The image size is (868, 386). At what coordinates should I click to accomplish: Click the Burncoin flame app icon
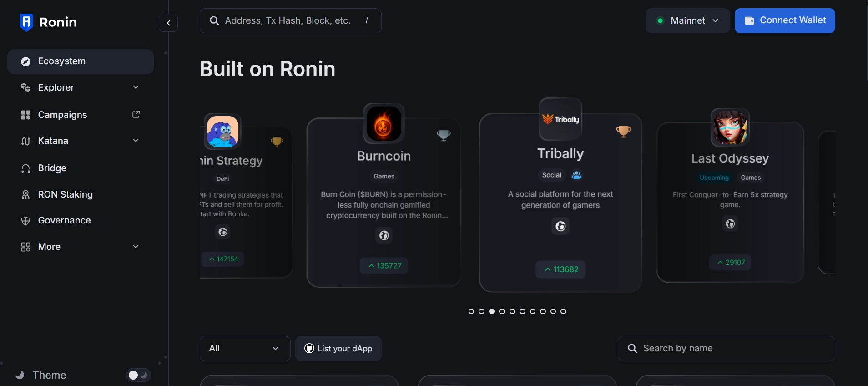384,123
